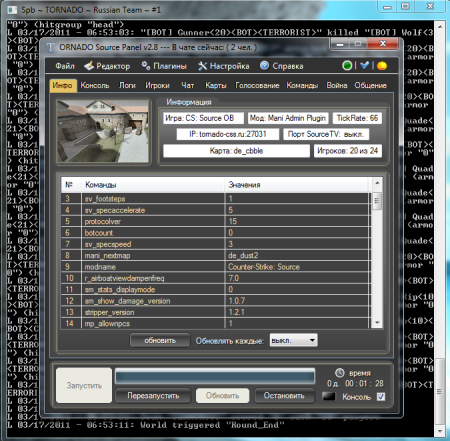Click the Остановить button
The height and width of the screenshot is (441, 450).
284,396
